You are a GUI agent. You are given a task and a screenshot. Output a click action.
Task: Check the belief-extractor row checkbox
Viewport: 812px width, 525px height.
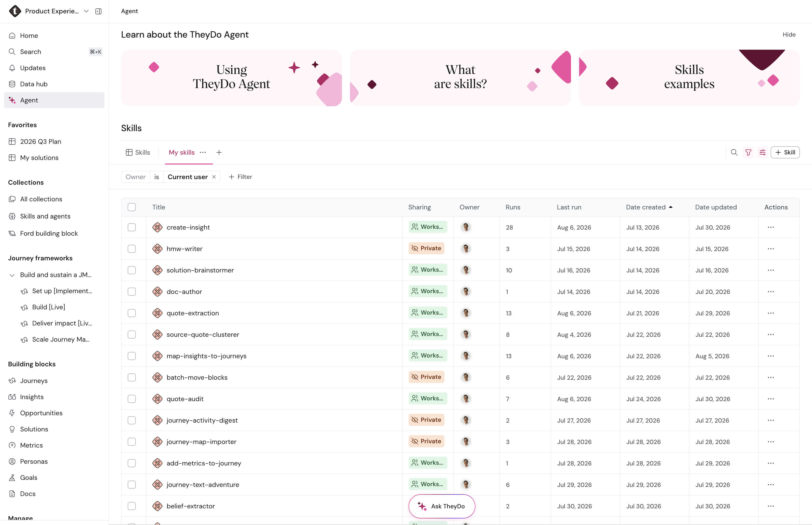(x=131, y=506)
